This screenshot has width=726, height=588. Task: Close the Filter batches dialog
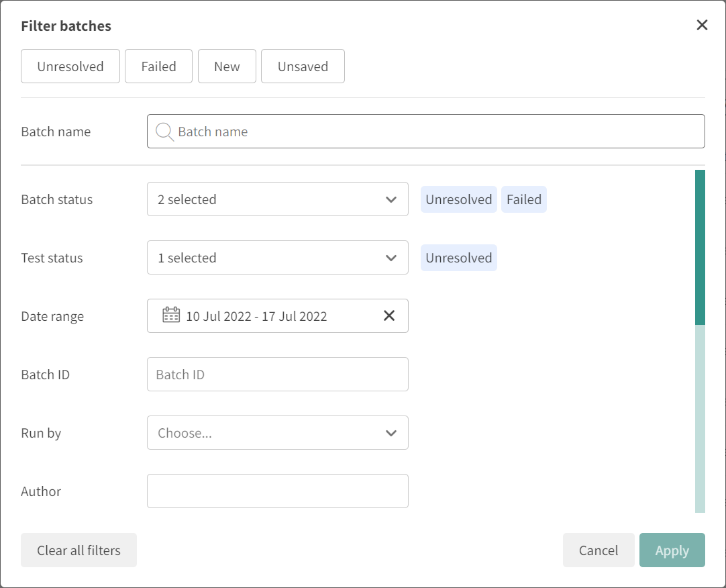(702, 26)
